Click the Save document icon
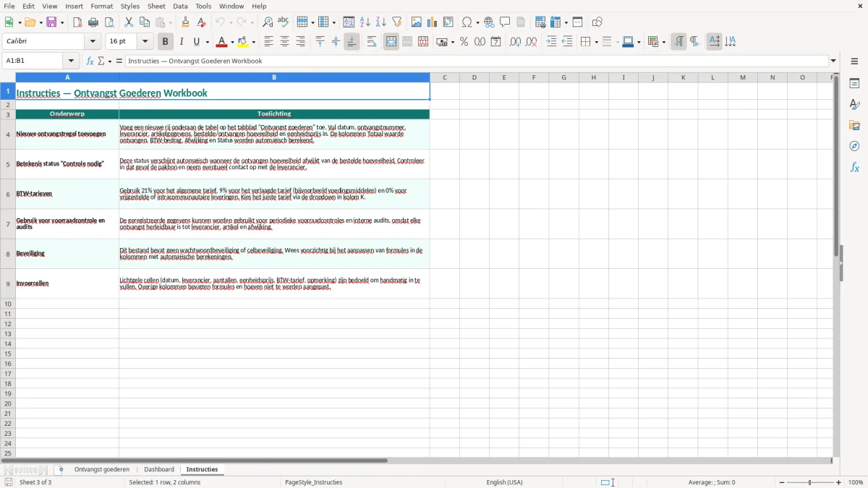 tap(51, 22)
